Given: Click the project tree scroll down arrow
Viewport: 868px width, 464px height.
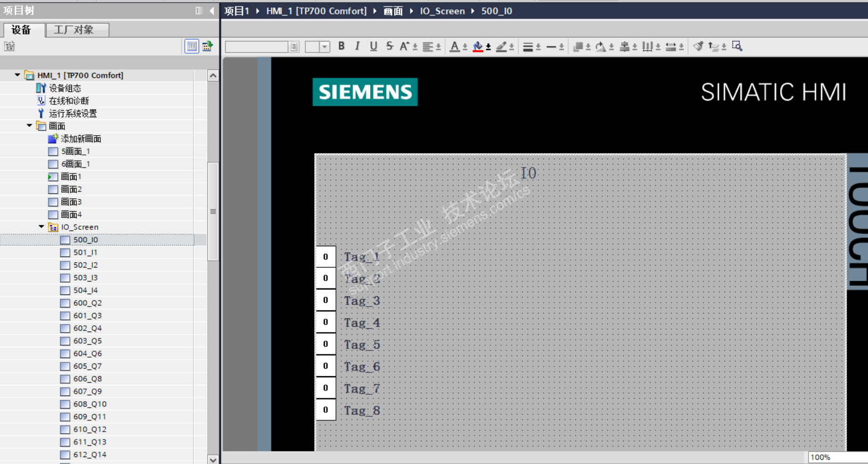Looking at the screenshot, I should (x=213, y=460).
